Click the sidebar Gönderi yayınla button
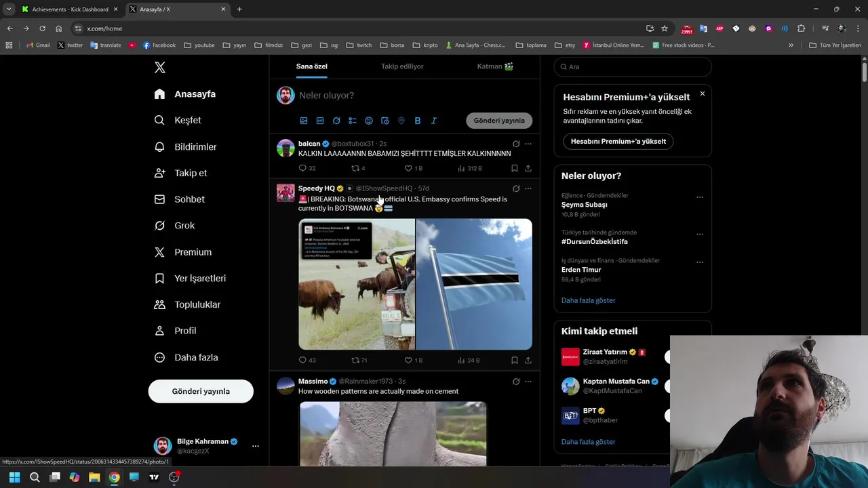868x488 pixels. 201,391
